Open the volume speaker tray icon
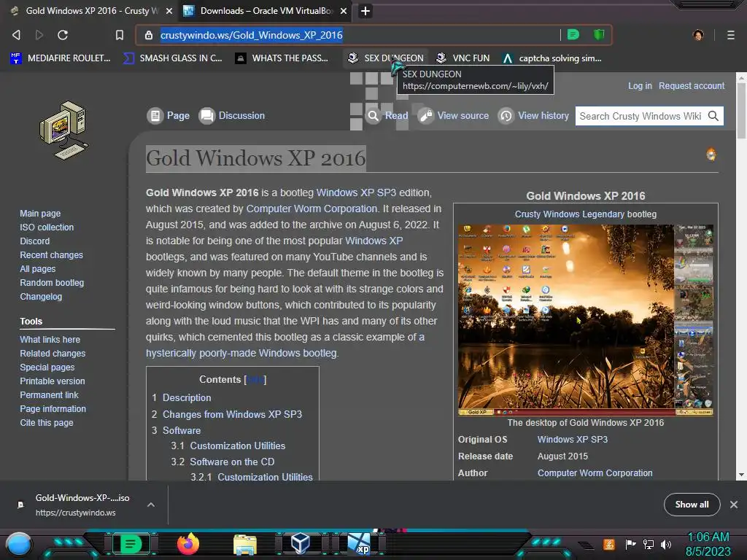 coord(666,544)
